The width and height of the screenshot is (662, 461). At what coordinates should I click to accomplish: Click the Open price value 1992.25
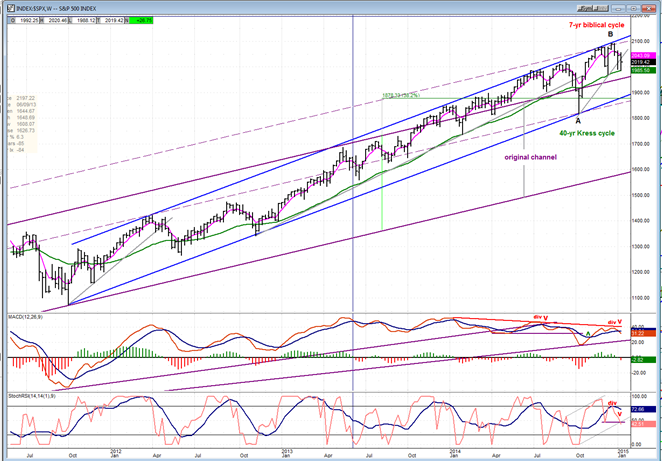click(x=28, y=20)
